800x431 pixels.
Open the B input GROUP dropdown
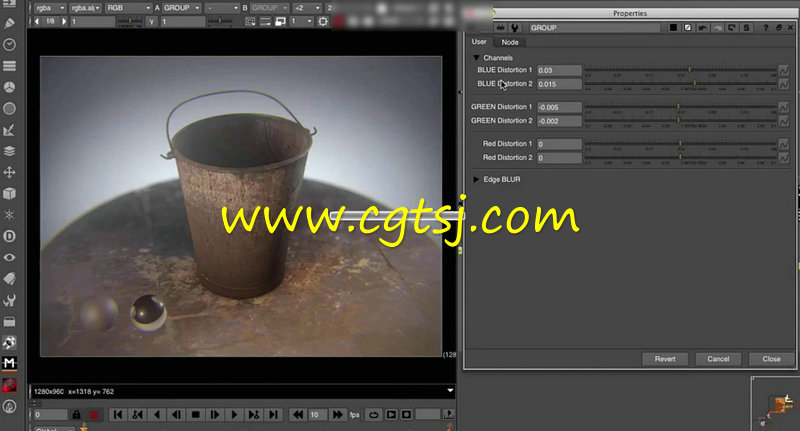(x=269, y=8)
